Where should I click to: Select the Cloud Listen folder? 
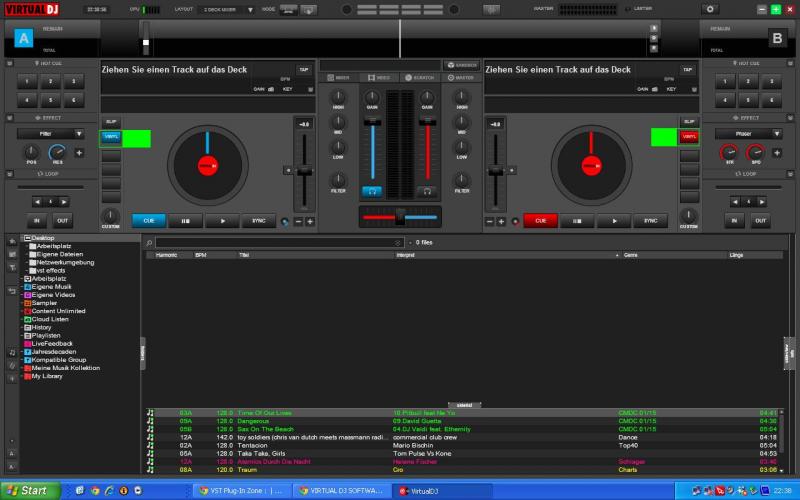click(x=50, y=319)
